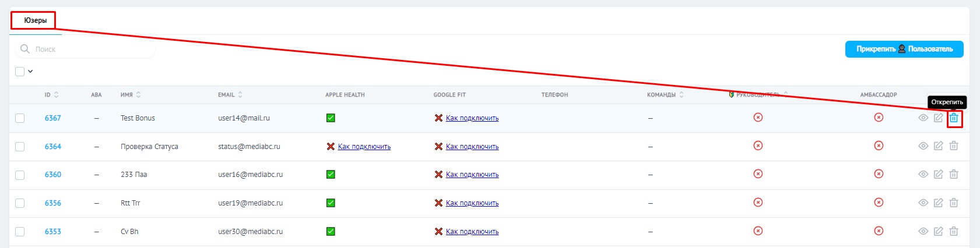This screenshot has height=248, width=980.
Task: Click edit pencil icon for Test Bonus row
Action: 938,118
